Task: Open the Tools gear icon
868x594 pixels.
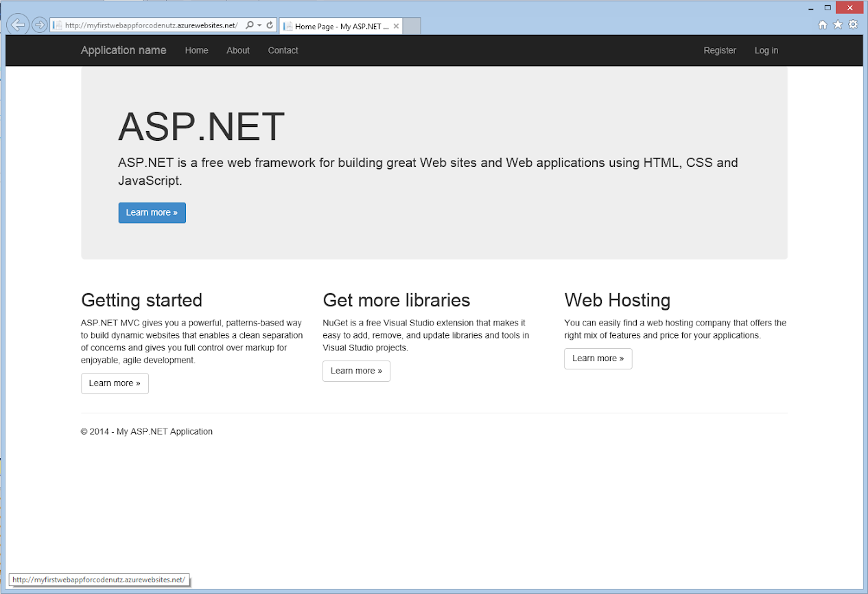Action: click(x=853, y=25)
